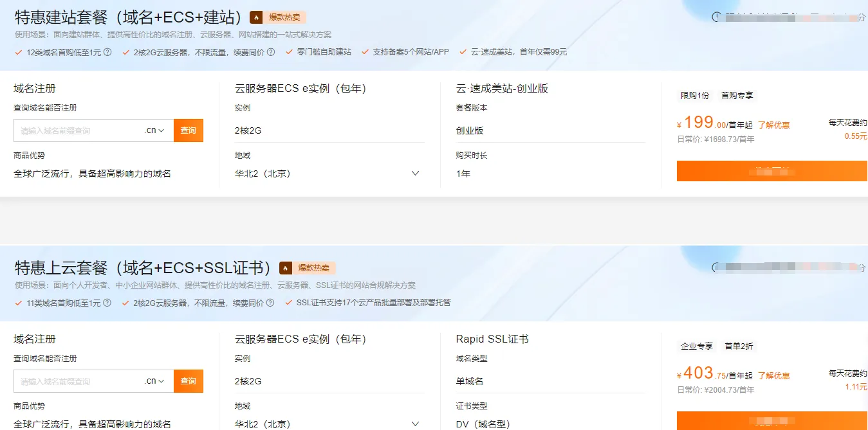The image size is (868, 430).
Task: Click ¥199.00/首年起 price
Action: coord(714,123)
